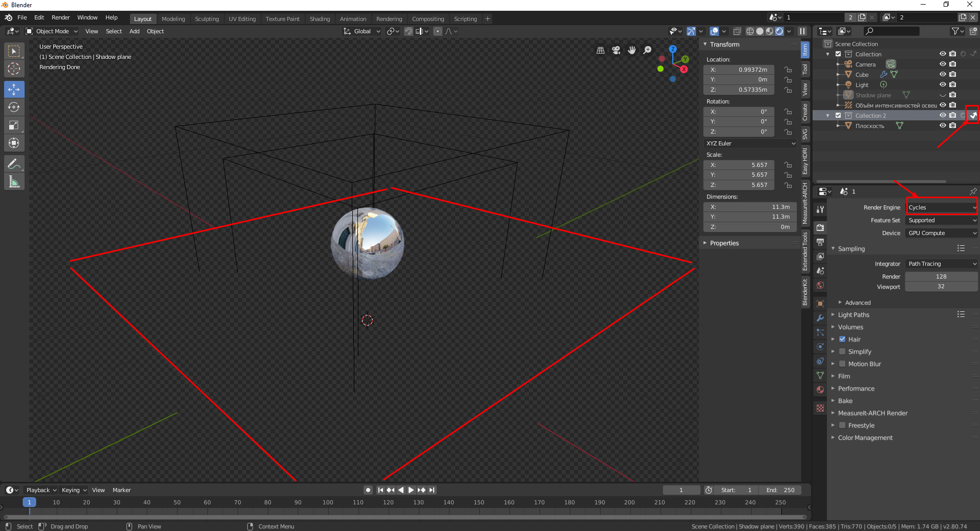Jump to the end frame button

[432, 490]
